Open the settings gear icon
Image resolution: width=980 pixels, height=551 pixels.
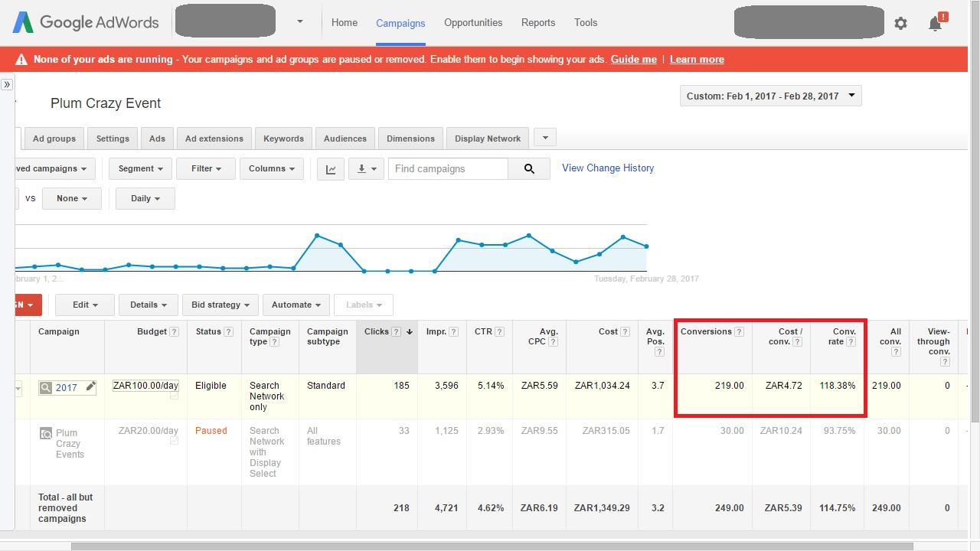click(x=900, y=24)
